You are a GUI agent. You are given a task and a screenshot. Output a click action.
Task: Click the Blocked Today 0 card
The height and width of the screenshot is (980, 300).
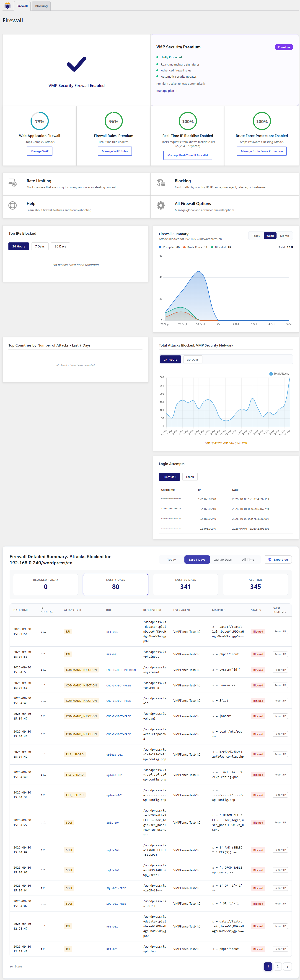[46, 584]
